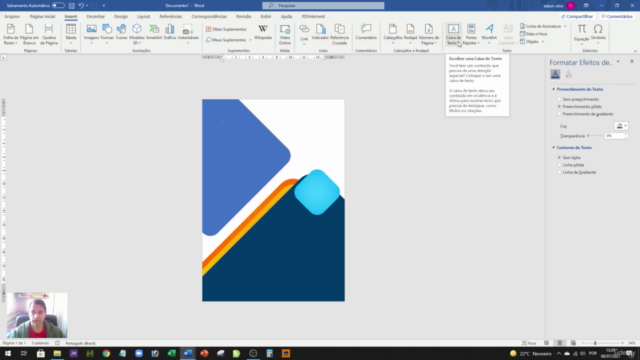Open the Formas shapes gallery
640x360 pixels.
[x=107, y=34]
